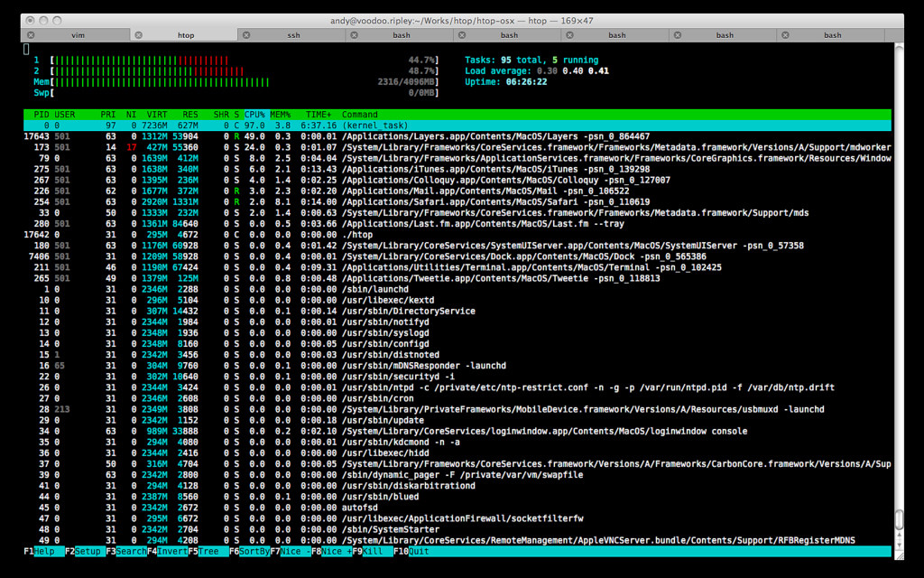Image resolution: width=924 pixels, height=578 pixels.
Task: Click the Uptime 06:26:22 readout
Action: tap(505, 82)
